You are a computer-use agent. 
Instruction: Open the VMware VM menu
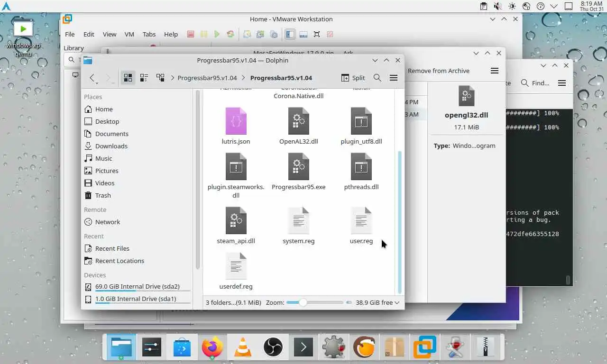click(129, 34)
